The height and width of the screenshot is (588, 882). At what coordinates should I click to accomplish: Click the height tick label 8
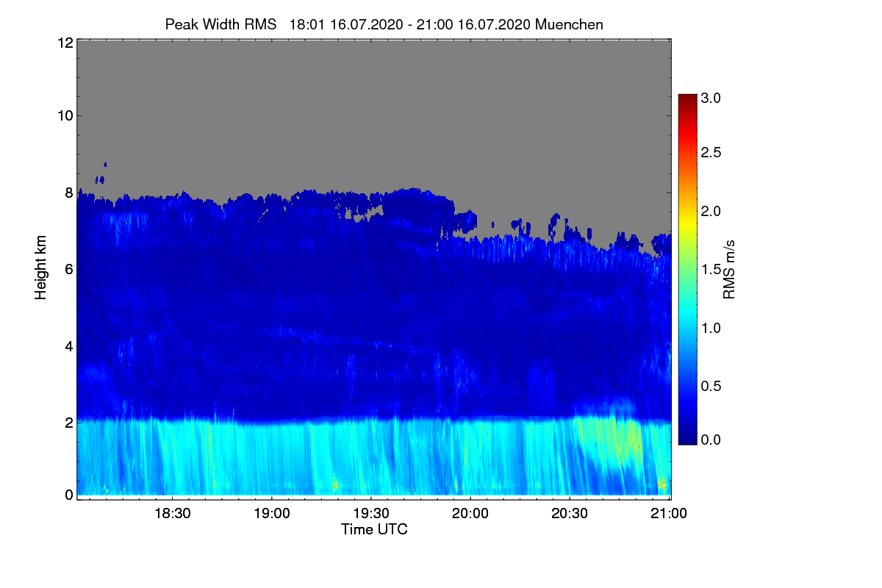68,193
